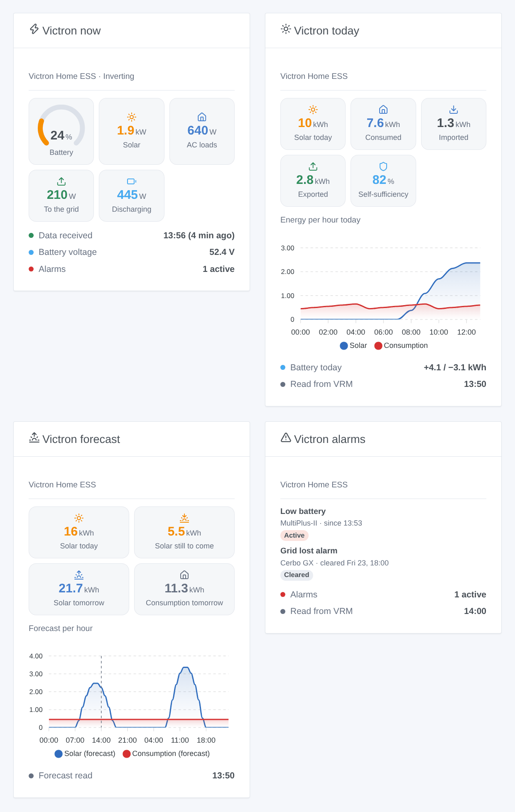
Task: Click the Active badge under Low battery
Action: [294, 536]
